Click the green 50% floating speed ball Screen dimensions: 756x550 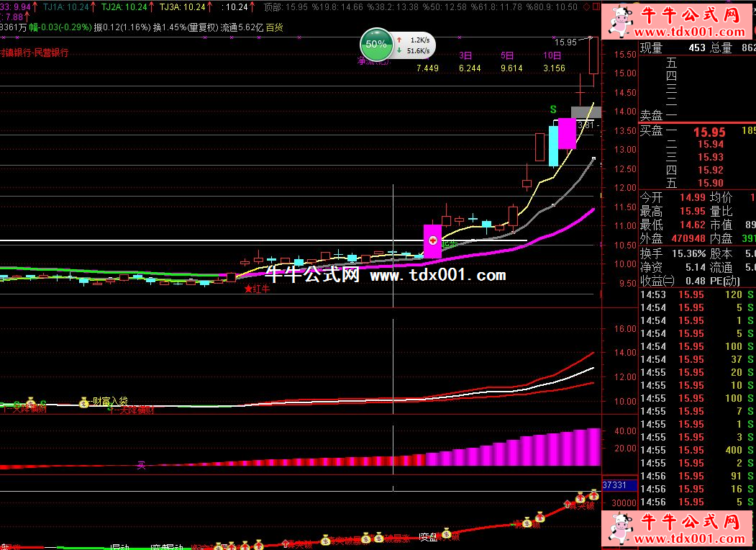point(375,44)
